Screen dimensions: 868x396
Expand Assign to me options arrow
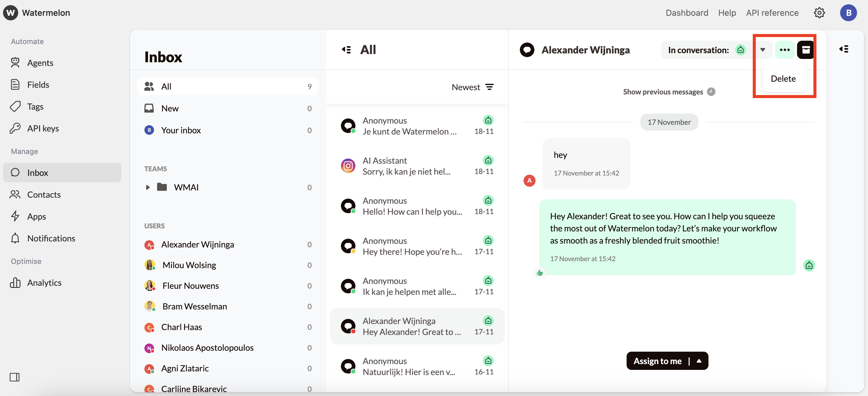pos(699,361)
